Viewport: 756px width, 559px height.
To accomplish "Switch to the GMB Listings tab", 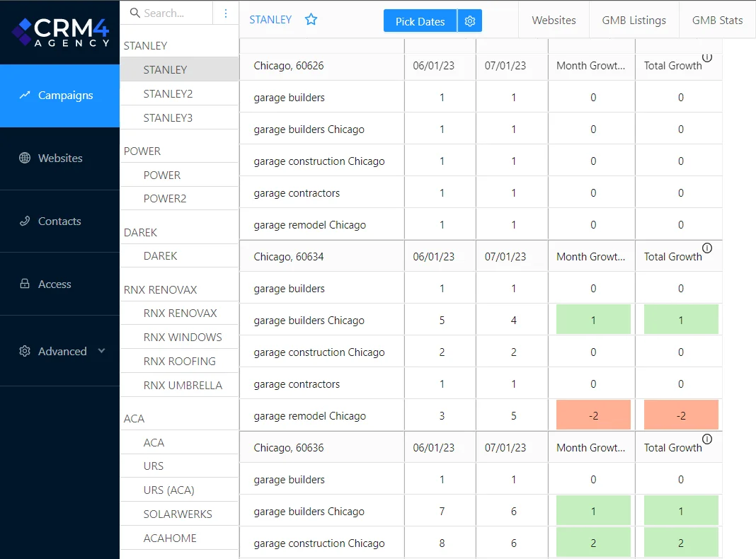I will point(634,20).
